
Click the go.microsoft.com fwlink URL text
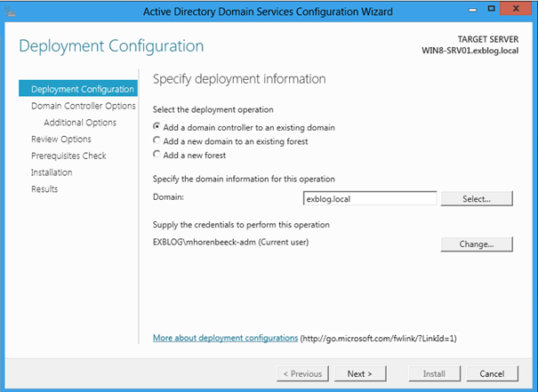coord(379,339)
